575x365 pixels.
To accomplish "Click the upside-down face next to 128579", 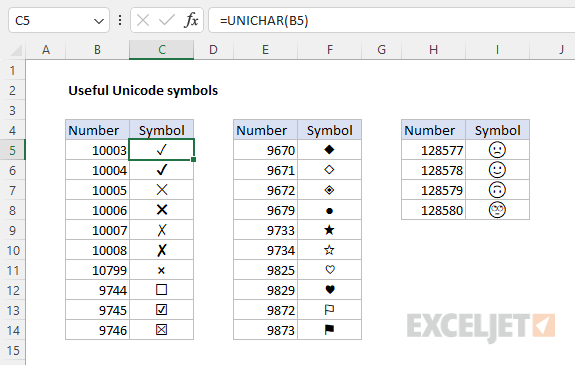I will (497, 190).
